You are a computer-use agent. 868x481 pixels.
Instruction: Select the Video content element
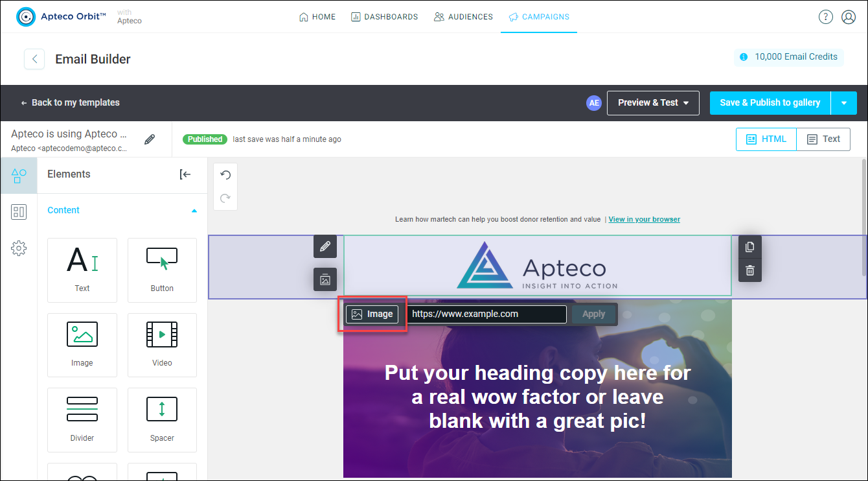point(162,345)
